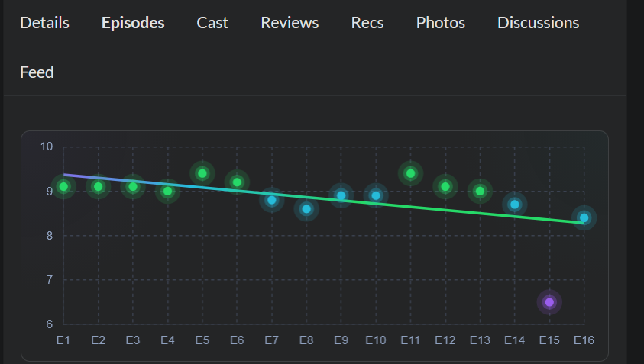Click the y-axis value 8
Viewport: 644px width, 364px height.
(50, 236)
